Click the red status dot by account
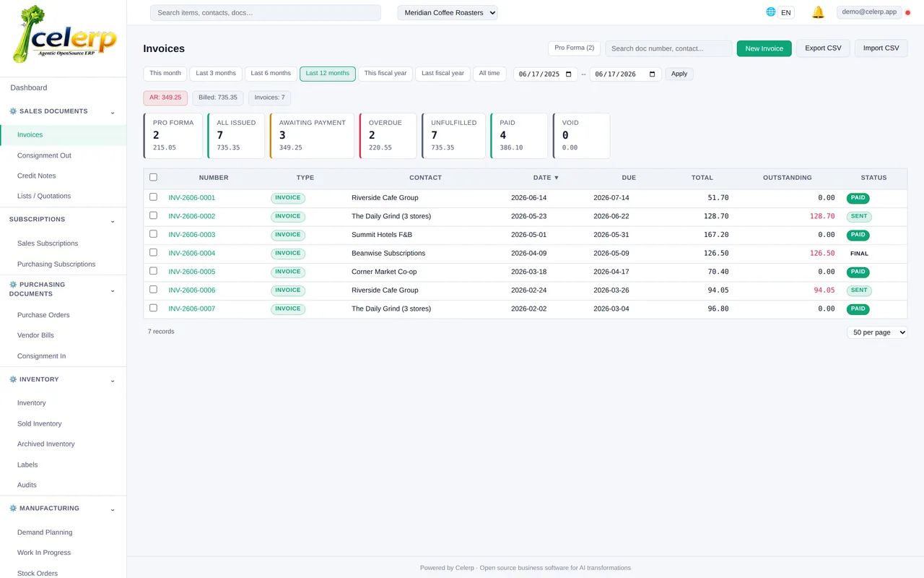Image resolution: width=924 pixels, height=578 pixels. pyautogui.click(x=908, y=12)
